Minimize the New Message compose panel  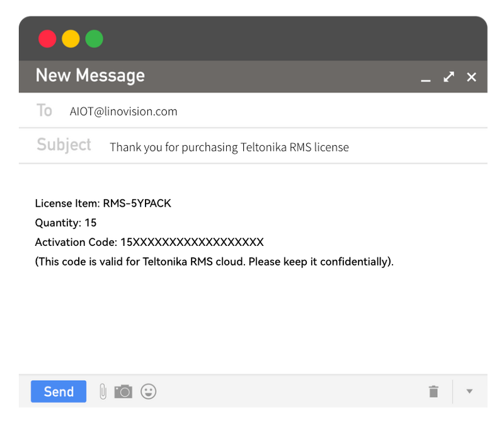[x=426, y=78]
